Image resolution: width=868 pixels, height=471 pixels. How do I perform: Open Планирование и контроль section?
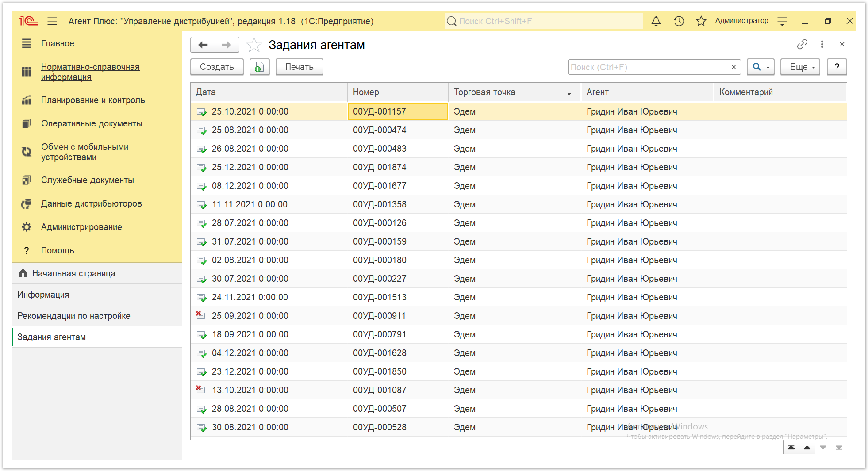click(93, 100)
